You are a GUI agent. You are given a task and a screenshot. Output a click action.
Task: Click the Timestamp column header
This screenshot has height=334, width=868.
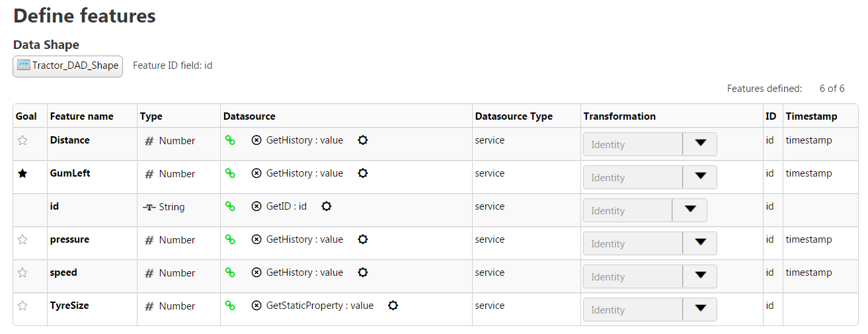tap(811, 116)
